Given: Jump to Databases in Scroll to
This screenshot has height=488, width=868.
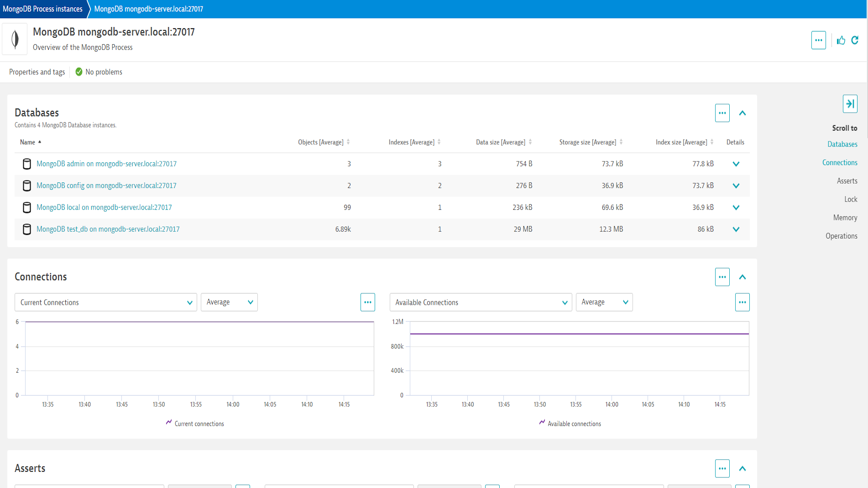Looking at the screenshot, I should [842, 144].
